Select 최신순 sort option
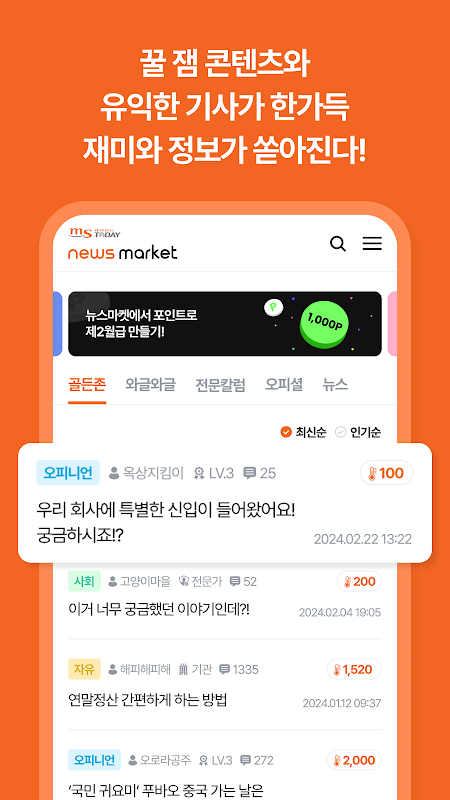The image size is (450, 800). 304,432
